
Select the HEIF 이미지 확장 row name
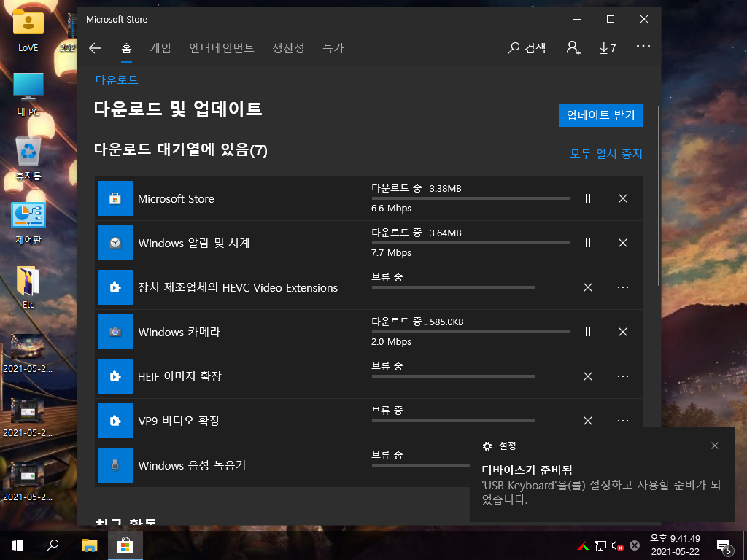coord(179,376)
